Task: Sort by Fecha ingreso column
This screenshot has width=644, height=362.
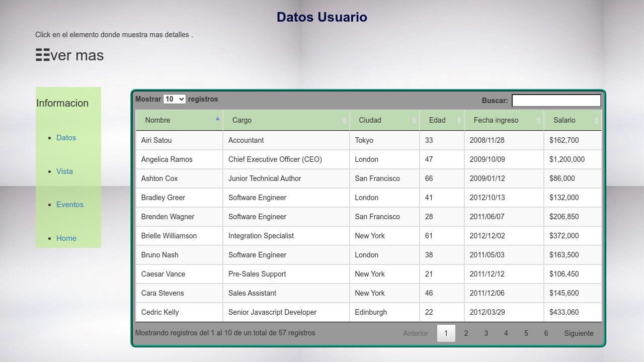Action: [504, 120]
